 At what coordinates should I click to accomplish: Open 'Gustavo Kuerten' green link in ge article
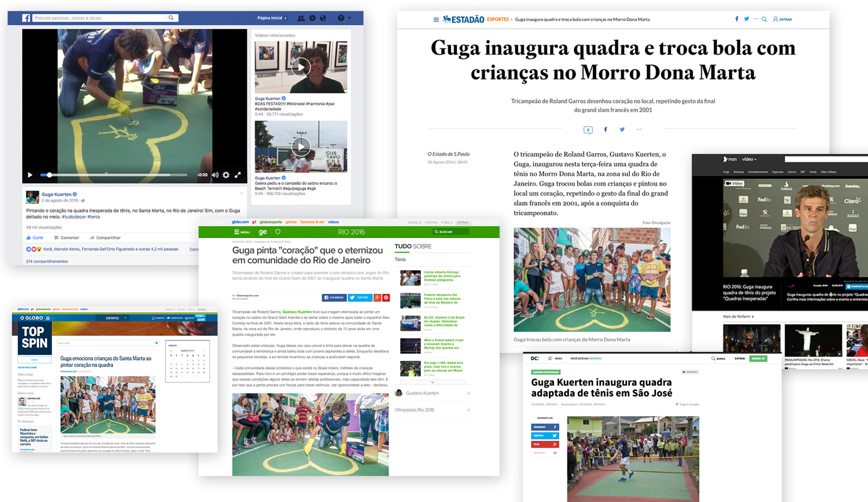[297, 312]
